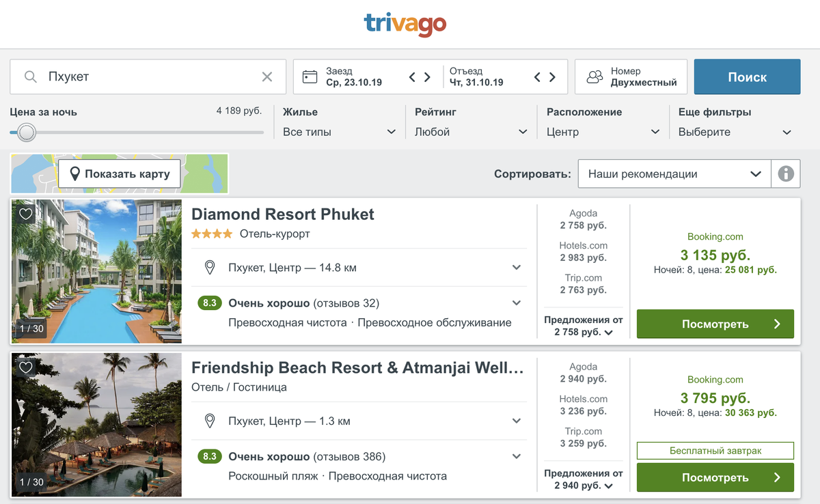
Task: Click 8.3 rating badge of Friendship Beach
Action: click(x=210, y=457)
